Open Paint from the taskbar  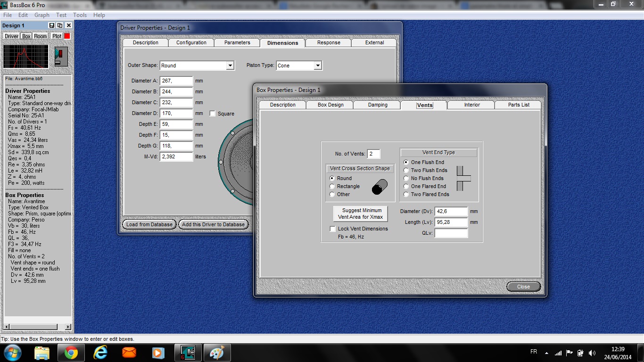[217, 353]
